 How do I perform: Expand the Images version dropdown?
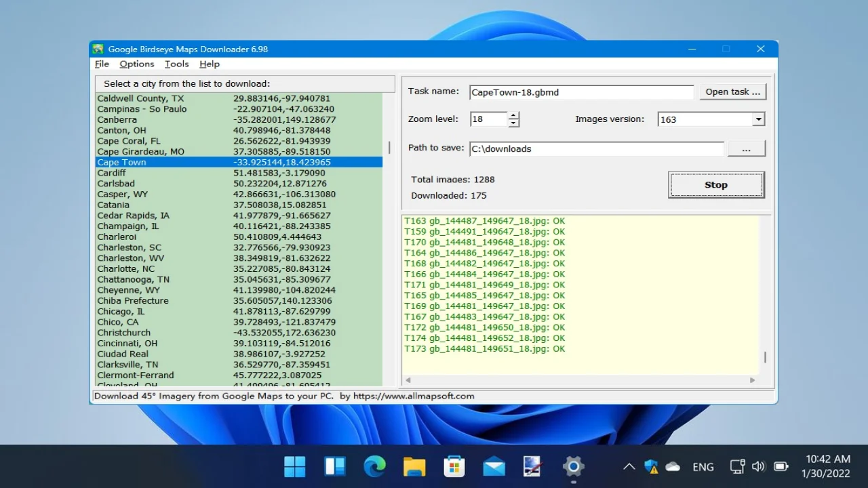[x=758, y=119]
